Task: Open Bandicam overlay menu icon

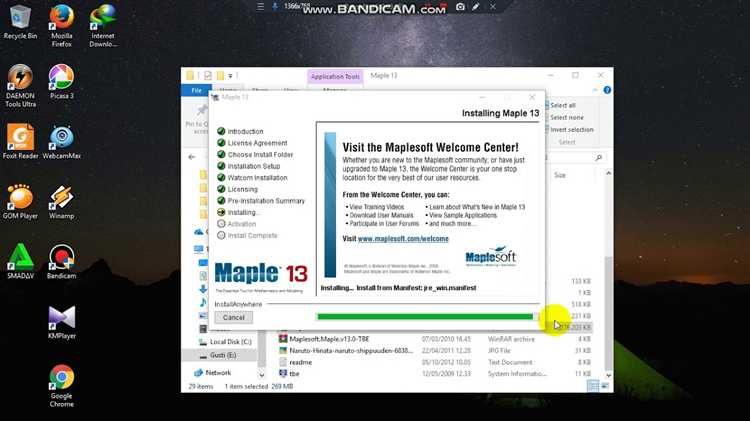Action: click(261, 7)
